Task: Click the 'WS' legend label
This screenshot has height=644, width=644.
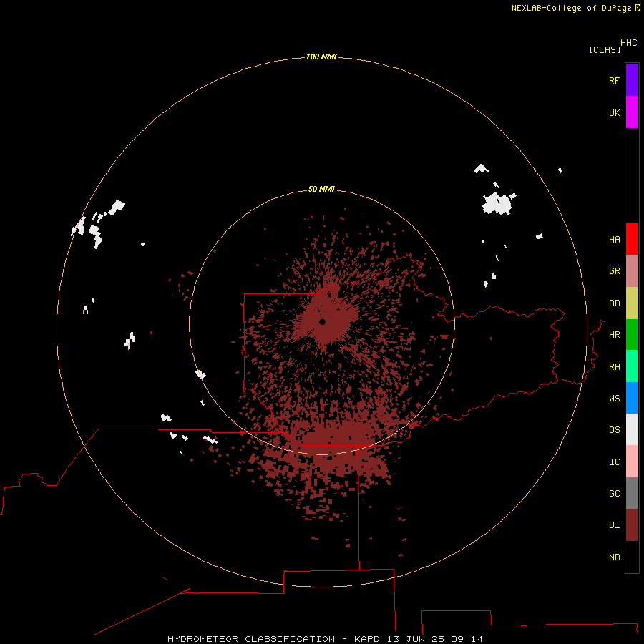Action: point(614,398)
